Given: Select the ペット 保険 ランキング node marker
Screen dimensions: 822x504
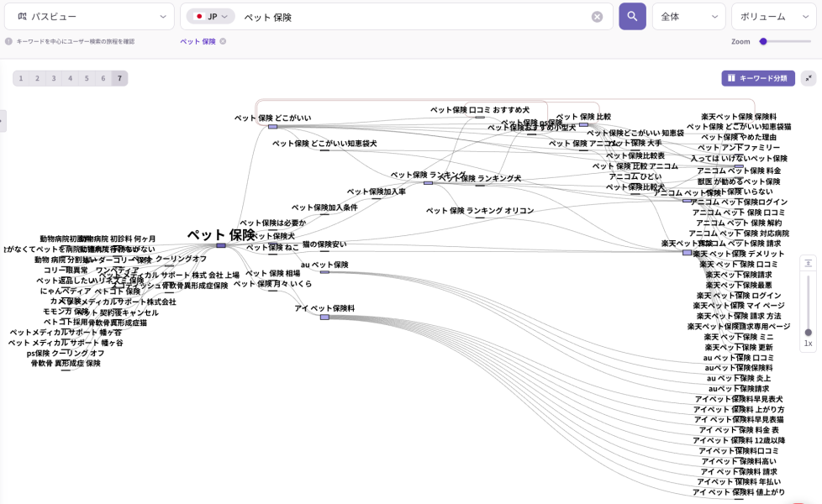Looking at the screenshot, I should tap(428, 182).
